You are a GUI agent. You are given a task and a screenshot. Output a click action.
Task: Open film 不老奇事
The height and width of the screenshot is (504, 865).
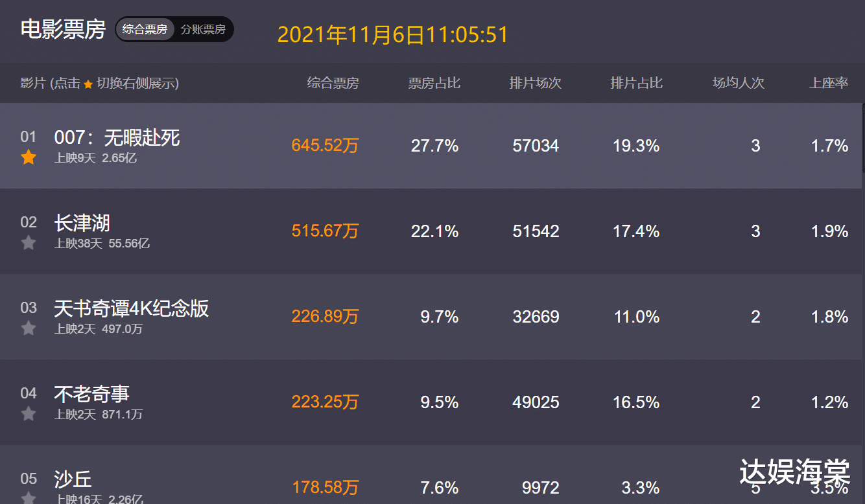tap(92, 394)
